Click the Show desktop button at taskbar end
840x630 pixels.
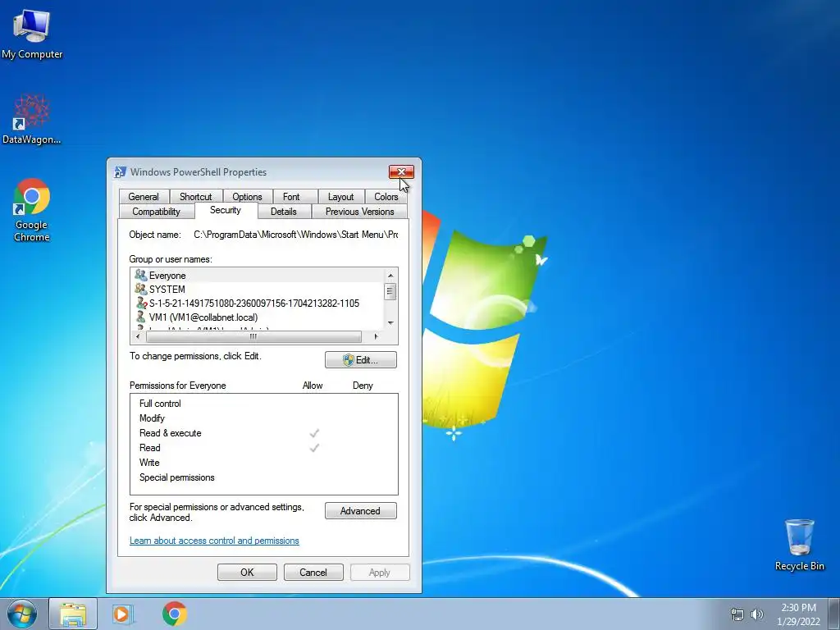(834, 614)
